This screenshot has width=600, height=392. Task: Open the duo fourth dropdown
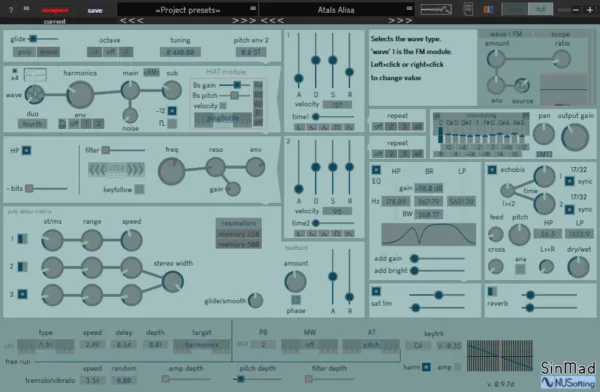point(32,124)
